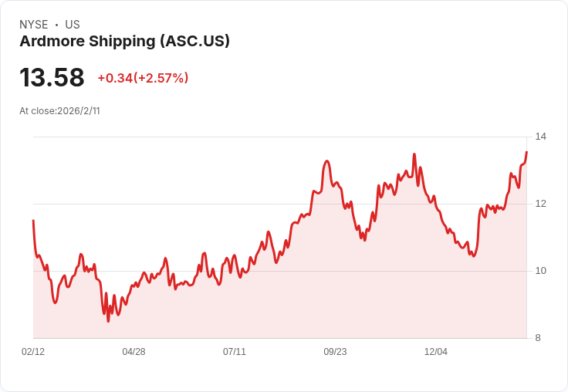
Task: Click the tallest November spike on the chart
Action: pos(414,154)
